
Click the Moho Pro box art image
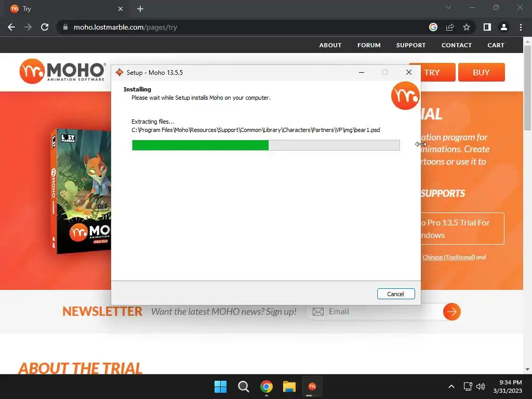[x=81, y=191]
